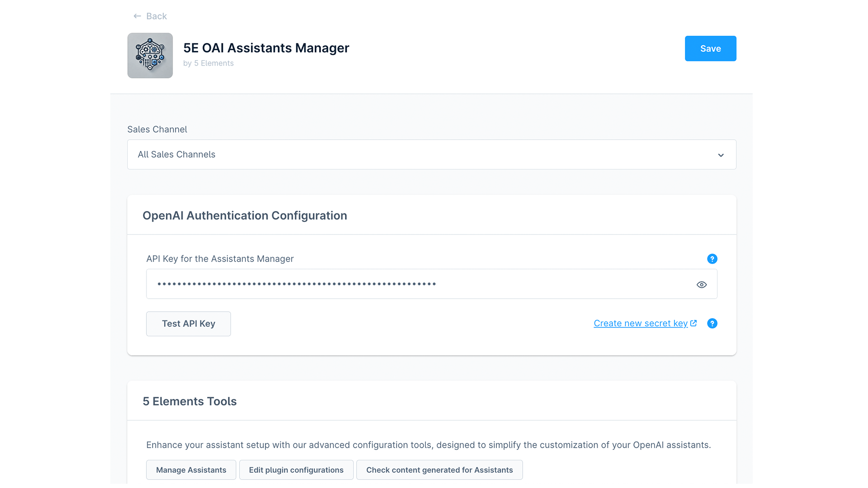Open the Sales Channel dropdown
The height and width of the screenshot is (488, 868).
pos(432,155)
